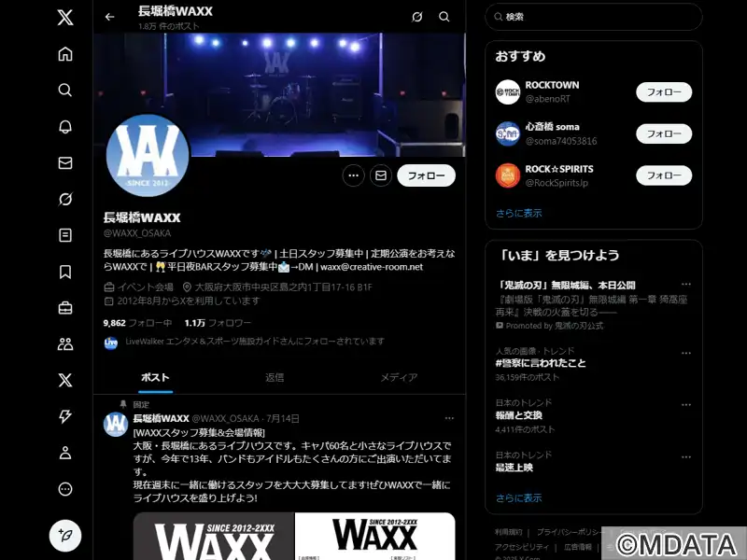Open Lists icon in sidebar
The width and height of the screenshot is (747, 560).
[65, 235]
